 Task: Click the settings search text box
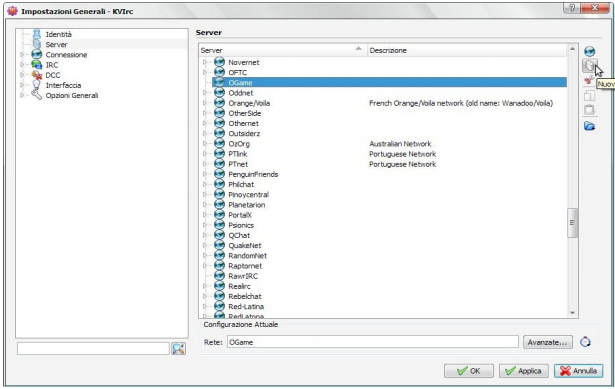coord(93,348)
